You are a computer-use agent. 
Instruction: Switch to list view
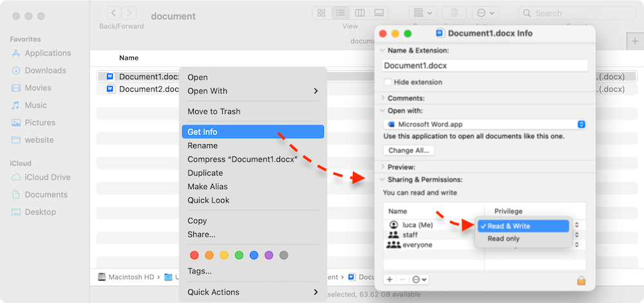[x=341, y=13]
